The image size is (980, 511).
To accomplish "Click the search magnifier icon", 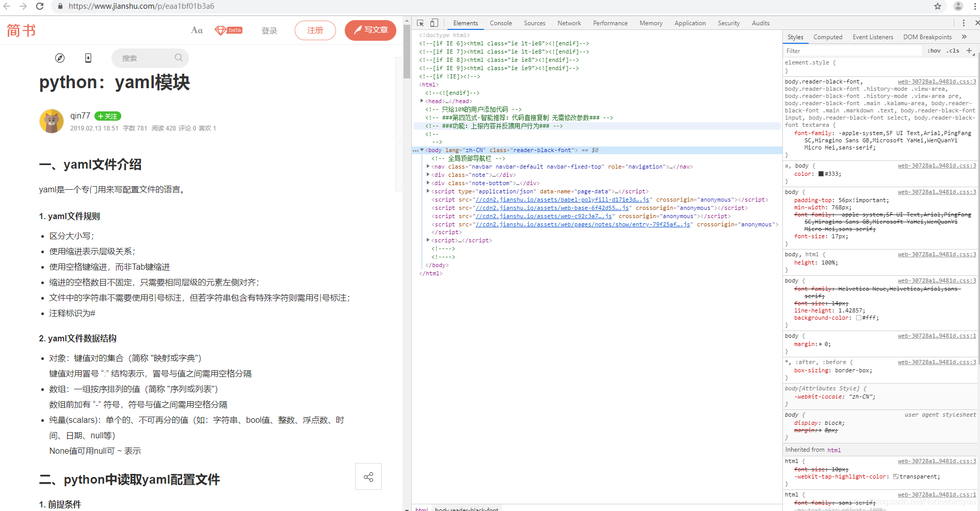I will pyautogui.click(x=179, y=58).
